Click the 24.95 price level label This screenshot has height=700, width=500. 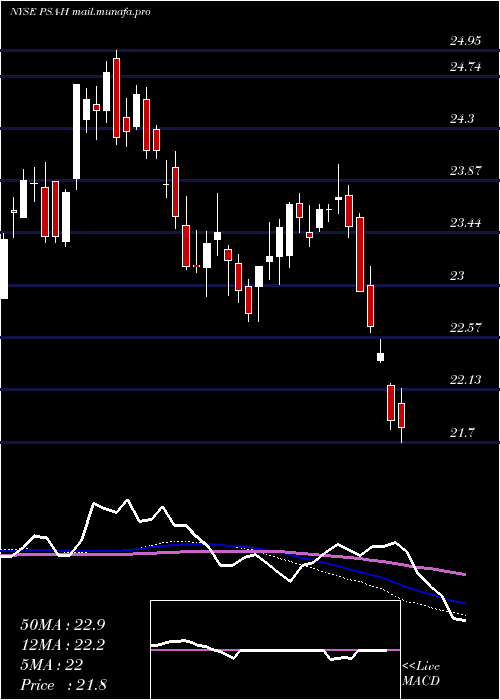click(465, 41)
